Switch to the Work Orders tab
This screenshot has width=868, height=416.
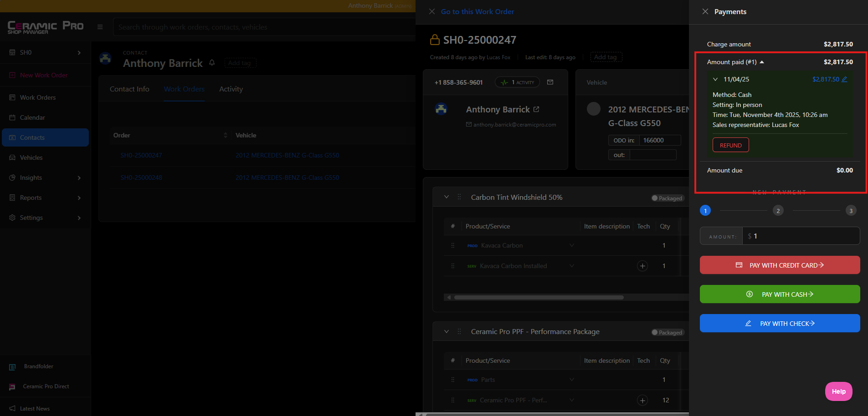(184, 89)
